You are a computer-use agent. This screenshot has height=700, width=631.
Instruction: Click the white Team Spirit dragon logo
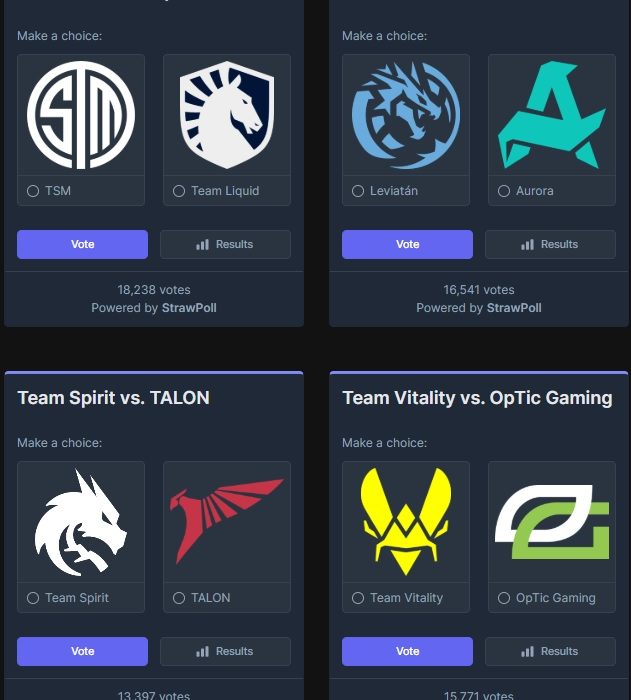tap(81, 522)
